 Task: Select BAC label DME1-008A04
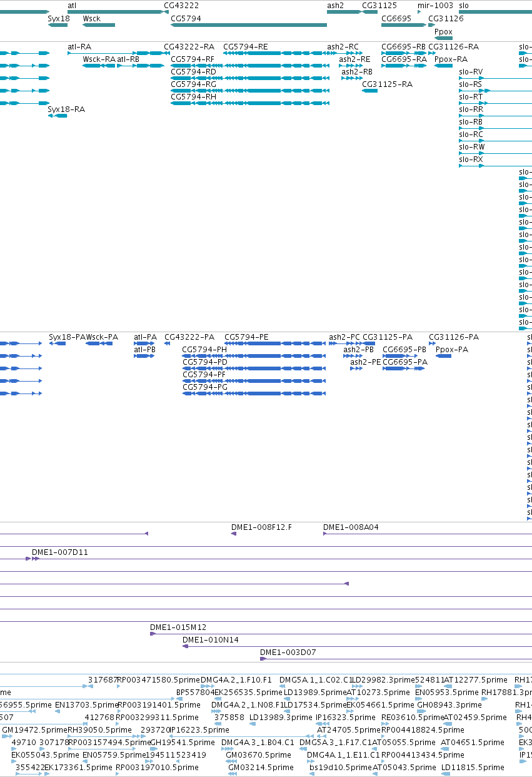[351, 527]
